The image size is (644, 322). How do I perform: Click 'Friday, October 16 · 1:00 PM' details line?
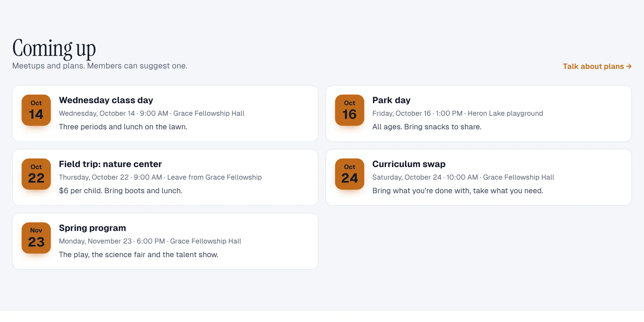pos(458,113)
